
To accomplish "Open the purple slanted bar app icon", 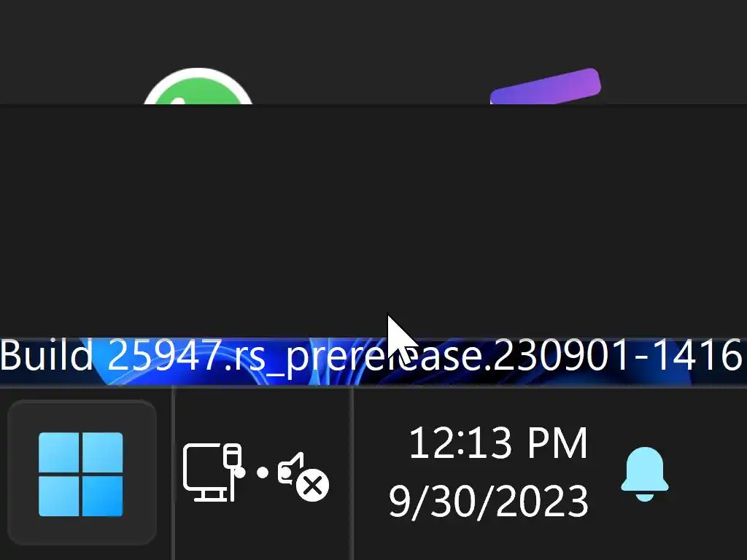I will pos(546,86).
